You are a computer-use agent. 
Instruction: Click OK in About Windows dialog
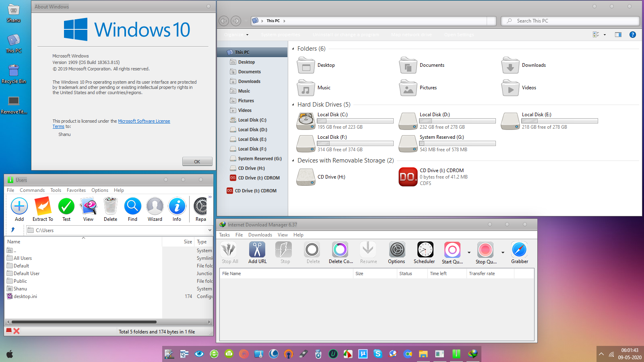pos(197,162)
